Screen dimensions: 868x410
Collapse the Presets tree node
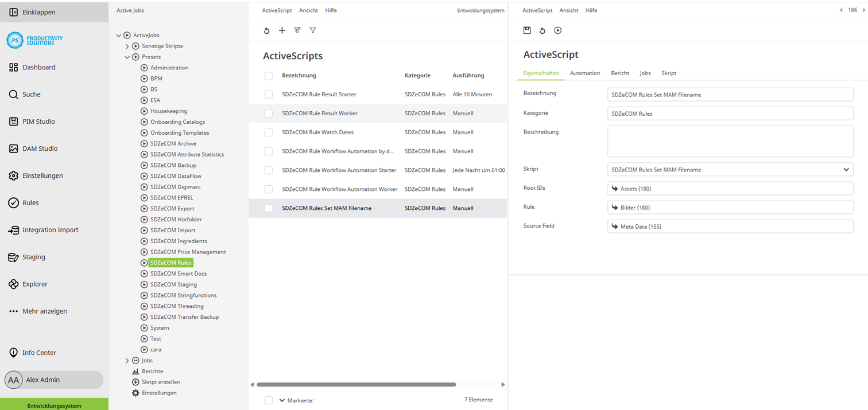(x=127, y=56)
